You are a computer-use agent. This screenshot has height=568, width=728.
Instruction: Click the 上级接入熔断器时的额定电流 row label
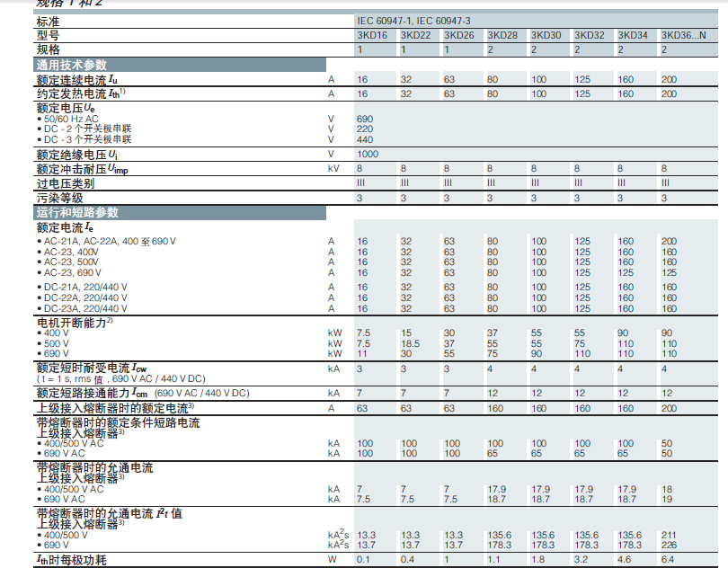116,409
